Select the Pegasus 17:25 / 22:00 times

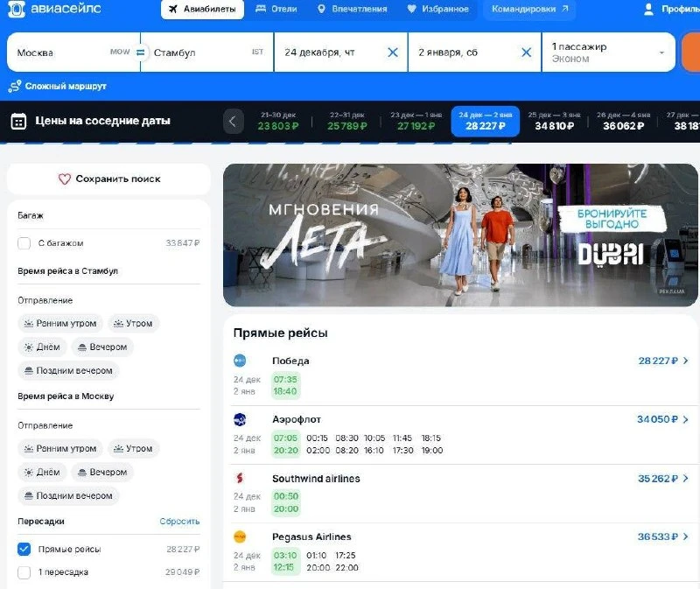click(x=346, y=561)
